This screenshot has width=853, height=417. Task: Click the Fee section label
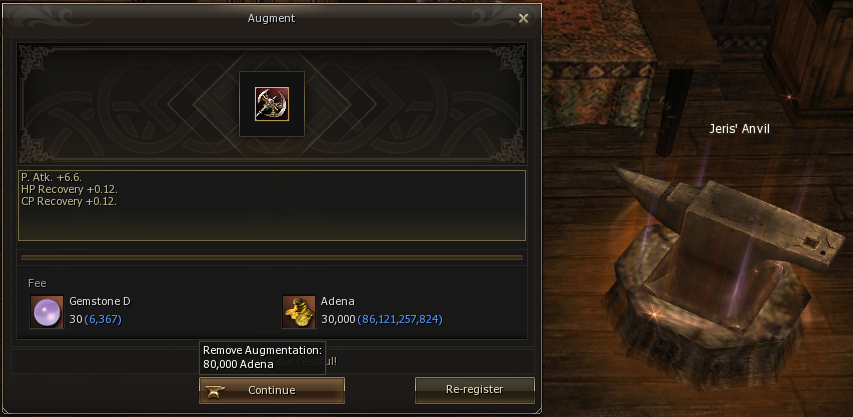point(38,283)
